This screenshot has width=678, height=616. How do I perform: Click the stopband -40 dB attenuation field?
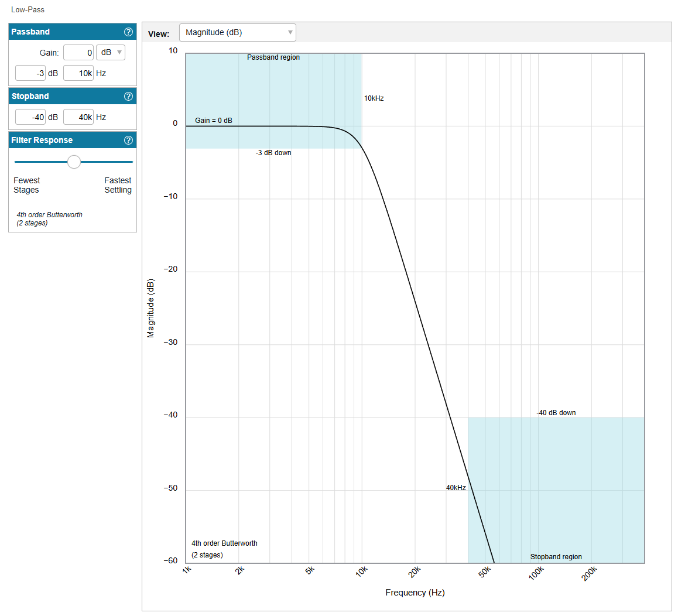point(30,117)
